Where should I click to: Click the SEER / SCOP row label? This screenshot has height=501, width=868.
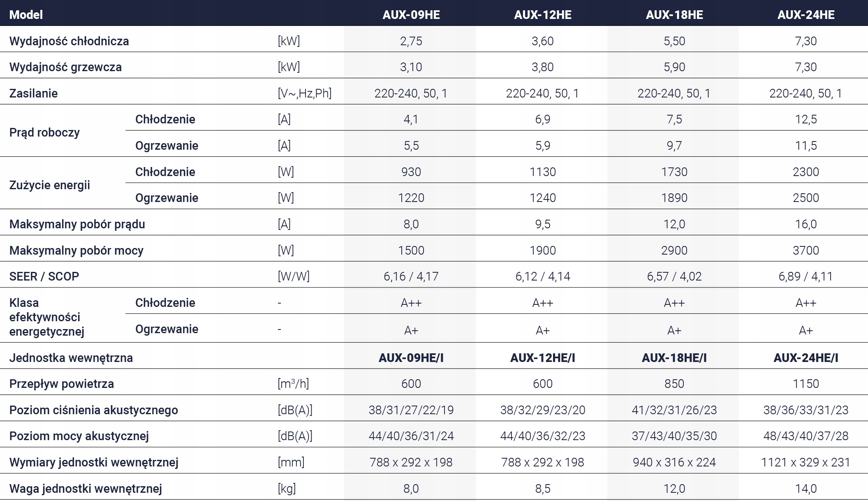pos(44,276)
